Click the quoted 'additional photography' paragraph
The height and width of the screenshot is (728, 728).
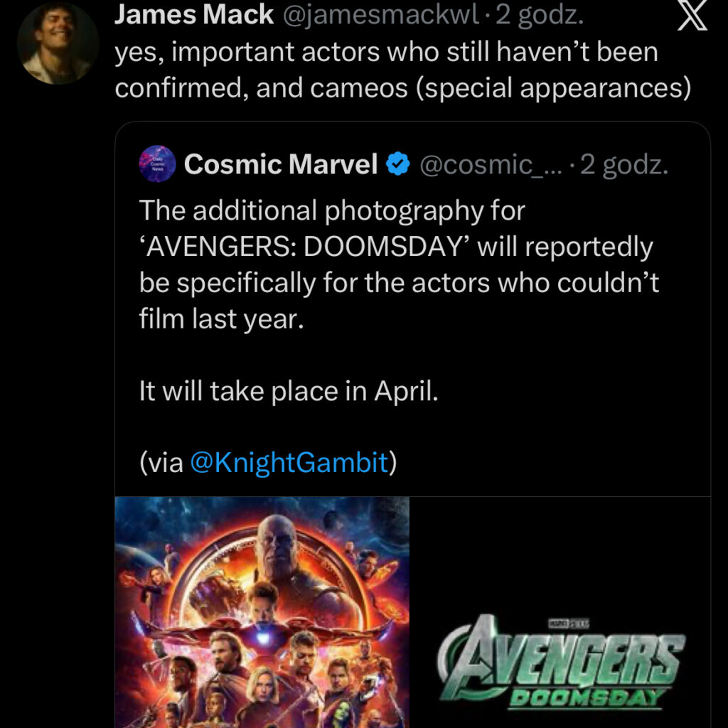click(x=398, y=264)
